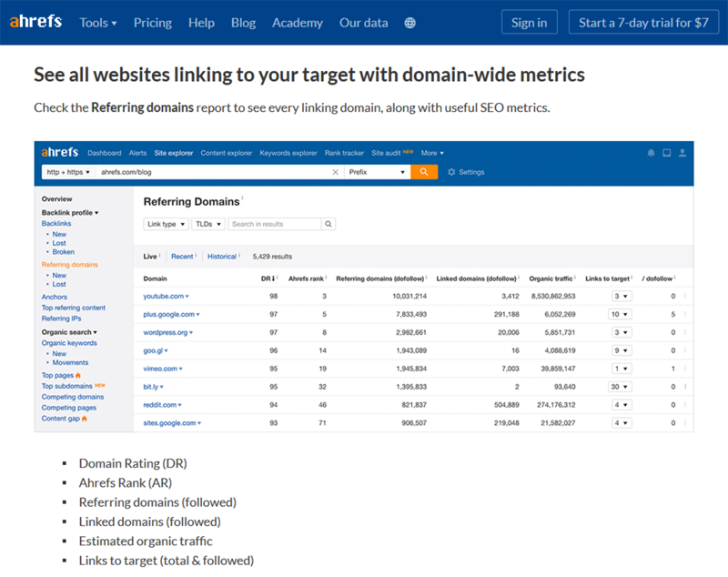Open the Help menu item
Screen dimensions: 728x577
click(x=201, y=23)
